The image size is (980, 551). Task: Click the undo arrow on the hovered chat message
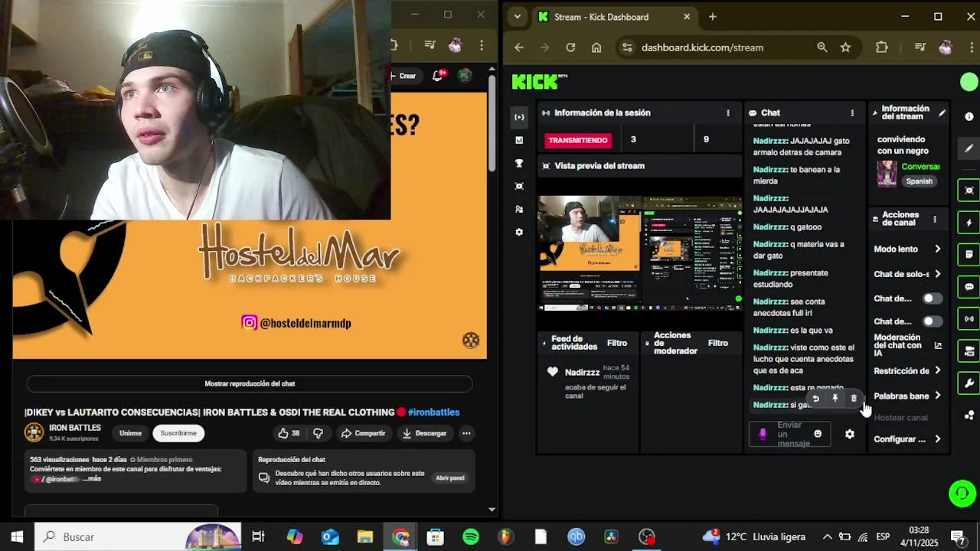point(815,399)
